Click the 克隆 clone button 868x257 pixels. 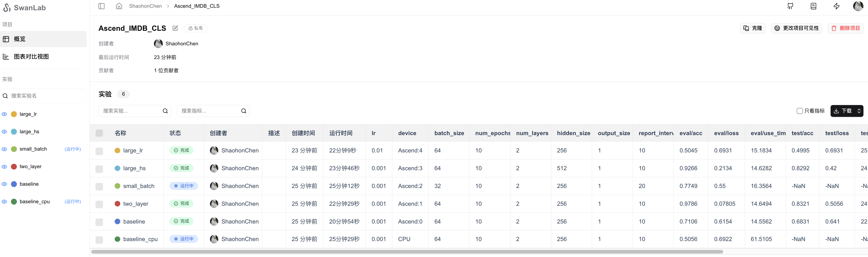[x=753, y=28]
